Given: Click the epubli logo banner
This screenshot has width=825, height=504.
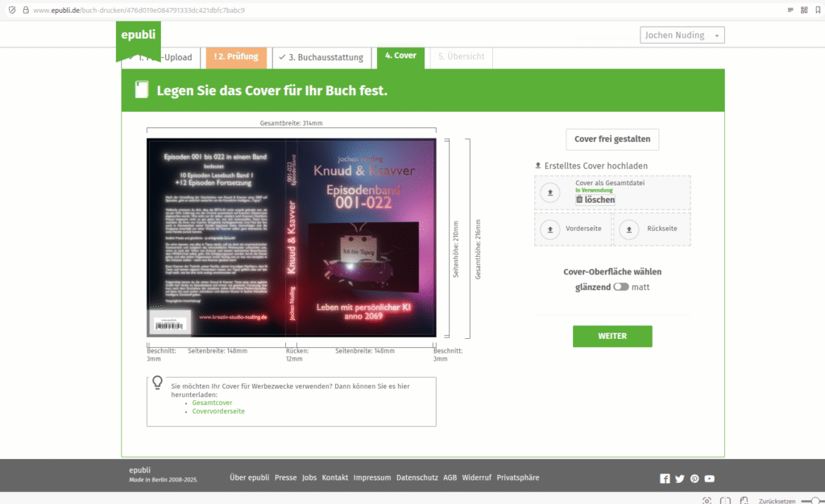Looking at the screenshot, I should tap(139, 38).
